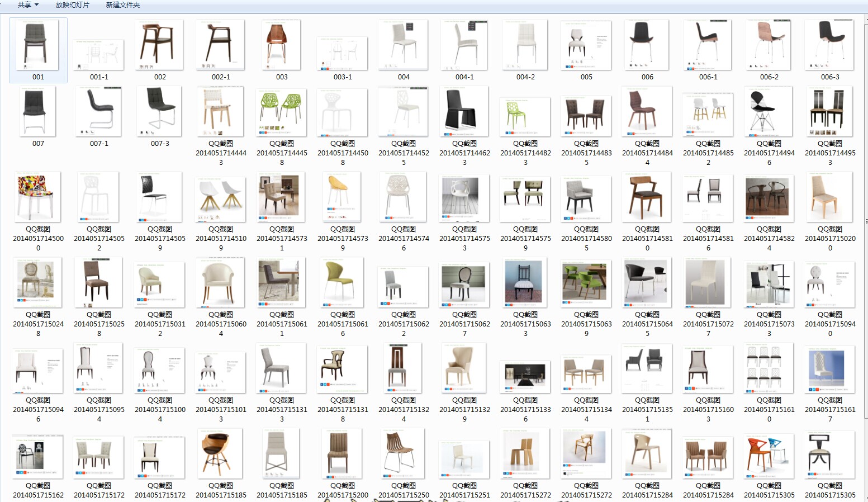Select QQ截图 20140517150258 brown upholstered chair
868x502 pixels.
coord(99,282)
